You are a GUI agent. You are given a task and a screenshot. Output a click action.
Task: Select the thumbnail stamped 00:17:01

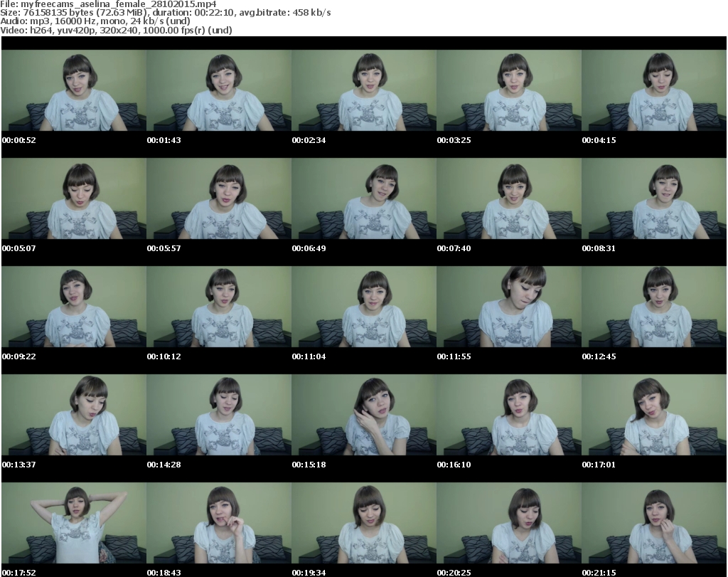click(x=654, y=415)
